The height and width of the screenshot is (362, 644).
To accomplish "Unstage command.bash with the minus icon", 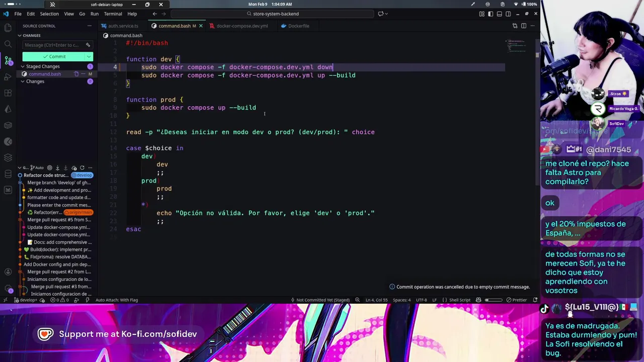I will (83, 74).
